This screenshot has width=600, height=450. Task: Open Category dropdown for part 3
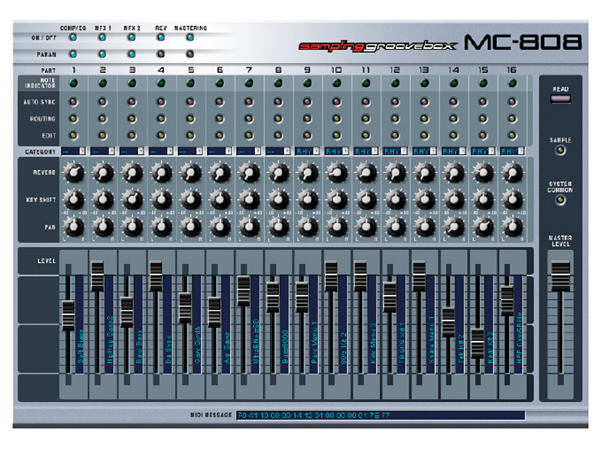click(132, 152)
